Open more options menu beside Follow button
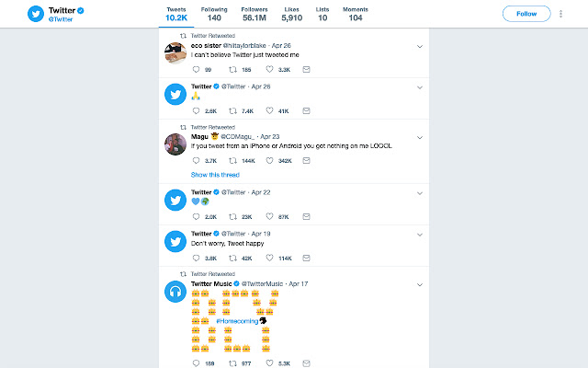588x368 pixels. (x=560, y=14)
